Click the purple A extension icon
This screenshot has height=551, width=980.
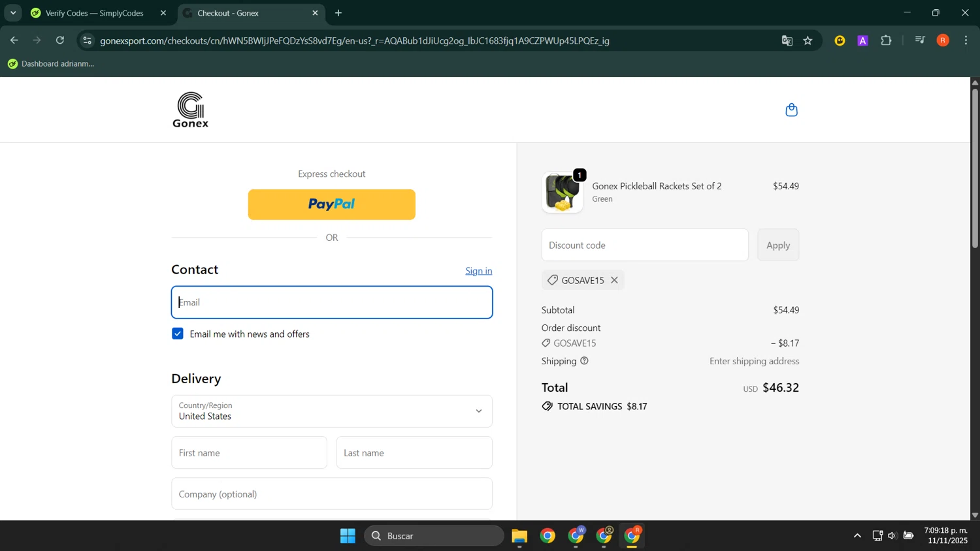863,40
